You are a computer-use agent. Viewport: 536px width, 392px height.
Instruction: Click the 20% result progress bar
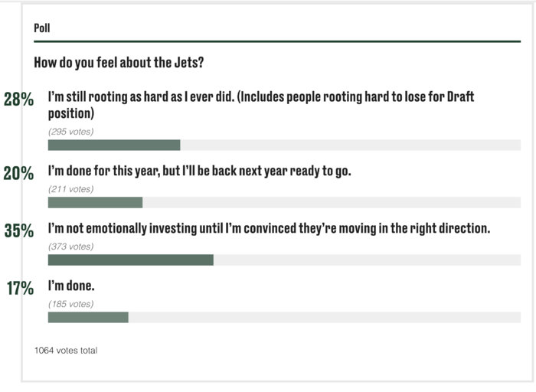pos(284,202)
